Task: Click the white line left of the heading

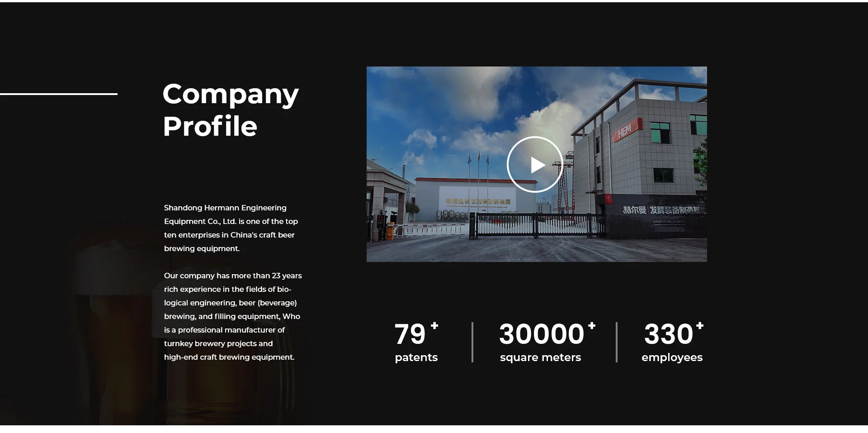Action: coord(59,94)
